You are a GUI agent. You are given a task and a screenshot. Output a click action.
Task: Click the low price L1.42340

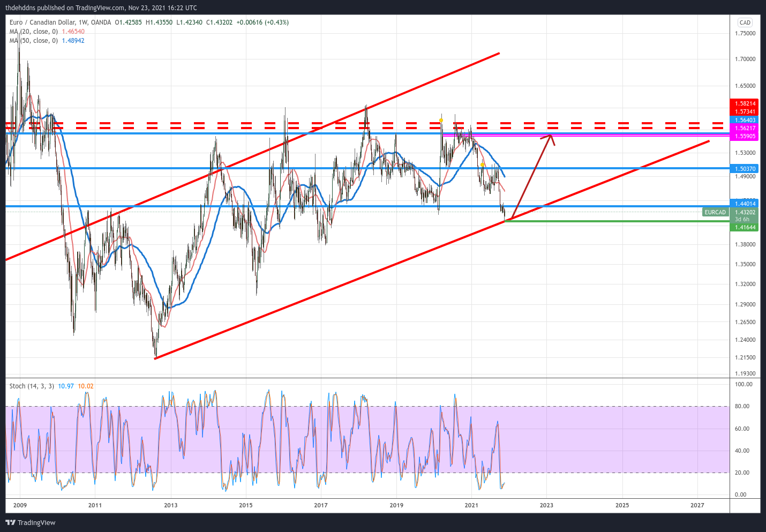tap(190, 23)
